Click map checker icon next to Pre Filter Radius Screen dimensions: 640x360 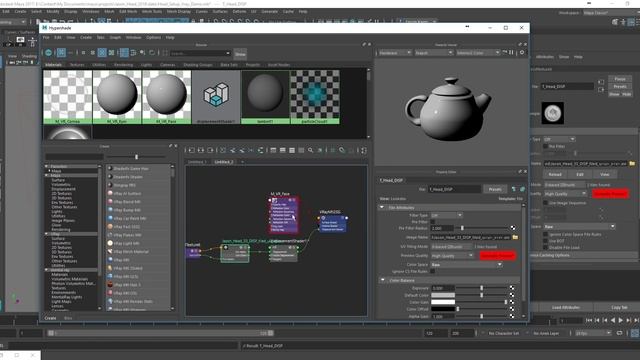pyautogui.click(x=513, y=228)
